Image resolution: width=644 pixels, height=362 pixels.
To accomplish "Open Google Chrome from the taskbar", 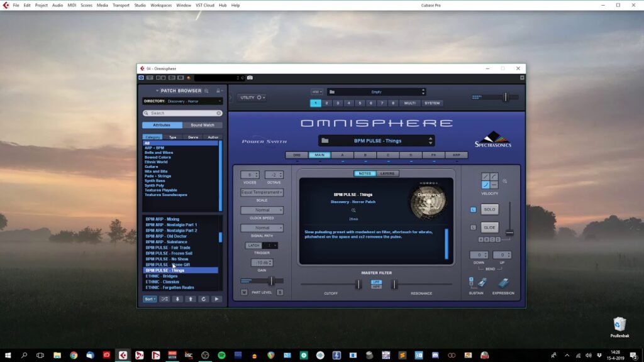I will click(x=74, y=355).
